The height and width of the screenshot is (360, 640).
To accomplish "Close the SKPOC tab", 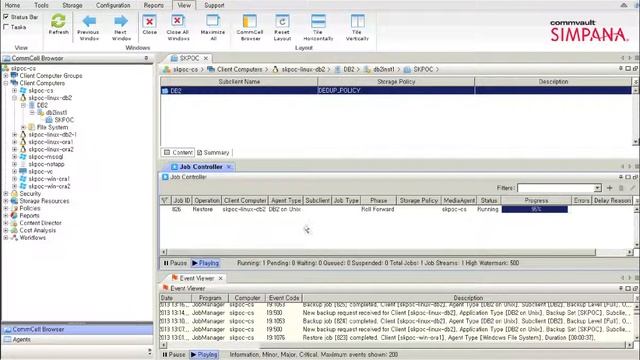I will click(x=206, y=58).
